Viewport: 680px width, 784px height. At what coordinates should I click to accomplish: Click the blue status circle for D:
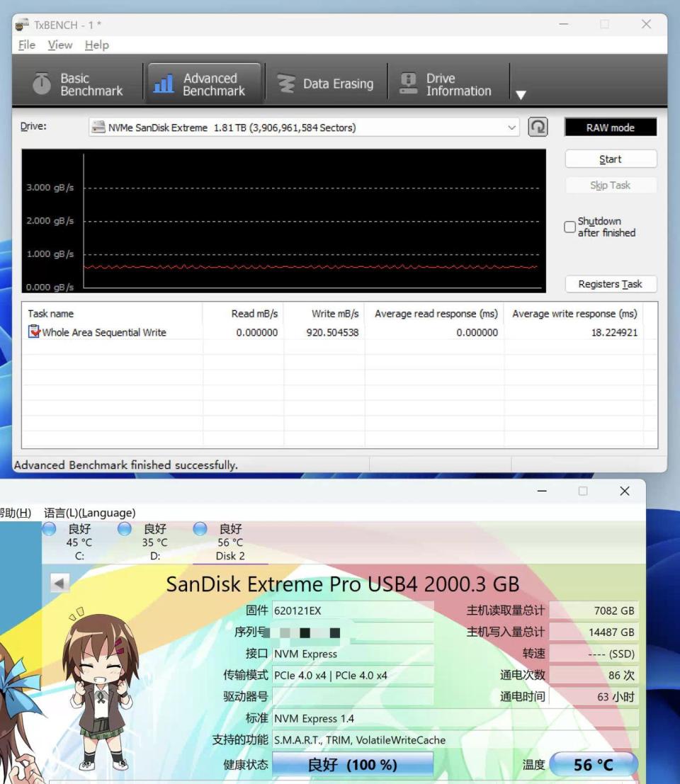(125, 529)
